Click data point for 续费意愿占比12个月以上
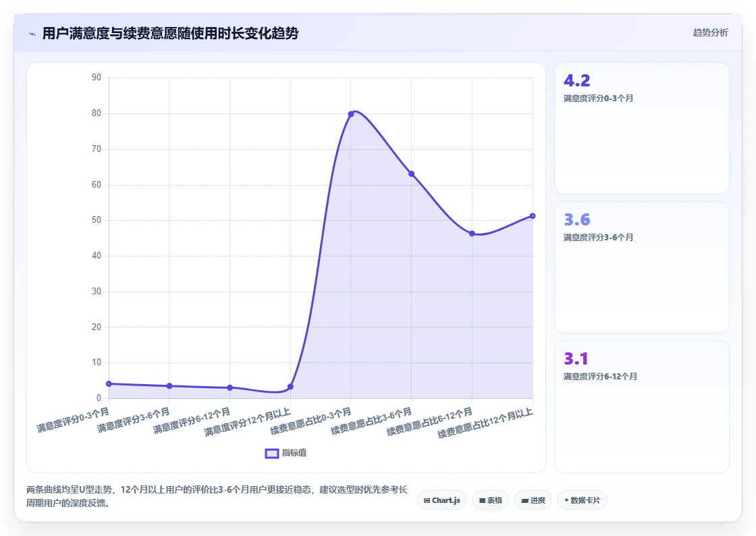Viewport: 756px width, 536px height. point(533,216)
